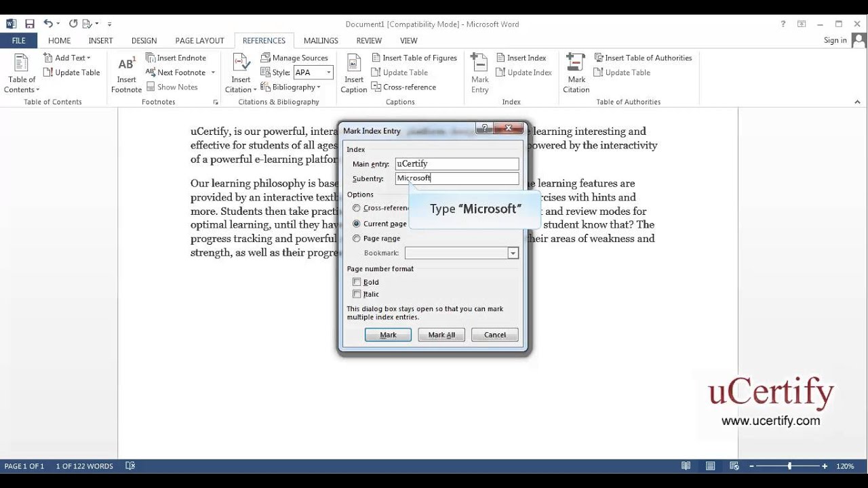Click the Mark button
This screenshot has height=488, width=868.
pos(388,335)
